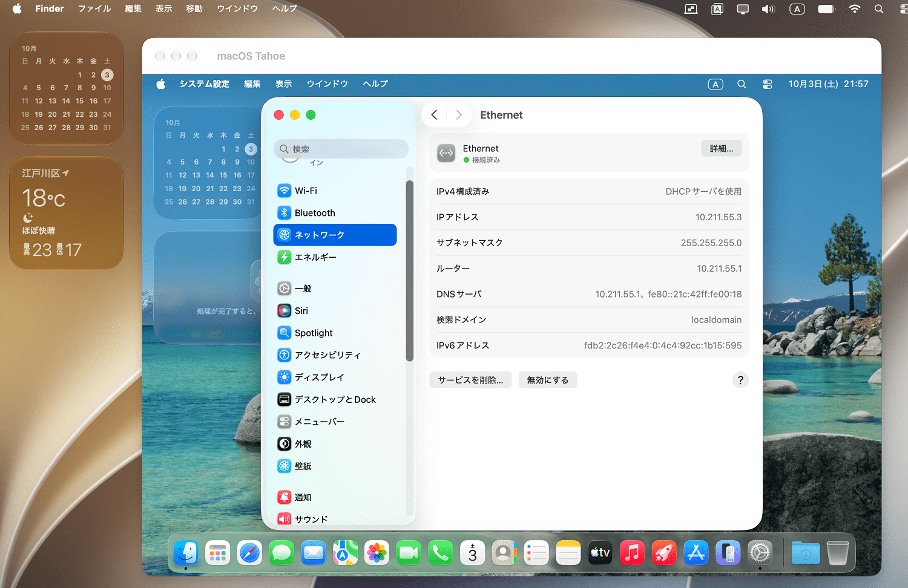Open Mail from the VM Dock

pos(313,552)
